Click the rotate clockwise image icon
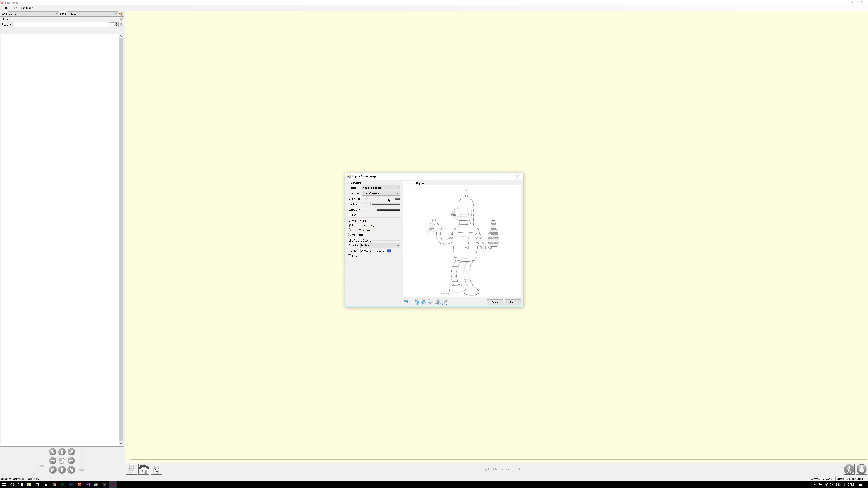Viewport: 868px width, 488px height. pos(416,302)
